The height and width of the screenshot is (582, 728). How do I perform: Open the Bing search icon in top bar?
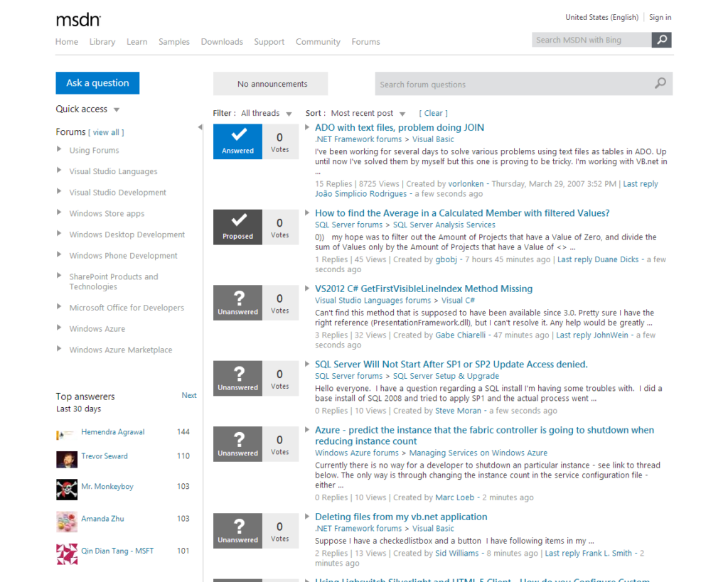[661, 40]
